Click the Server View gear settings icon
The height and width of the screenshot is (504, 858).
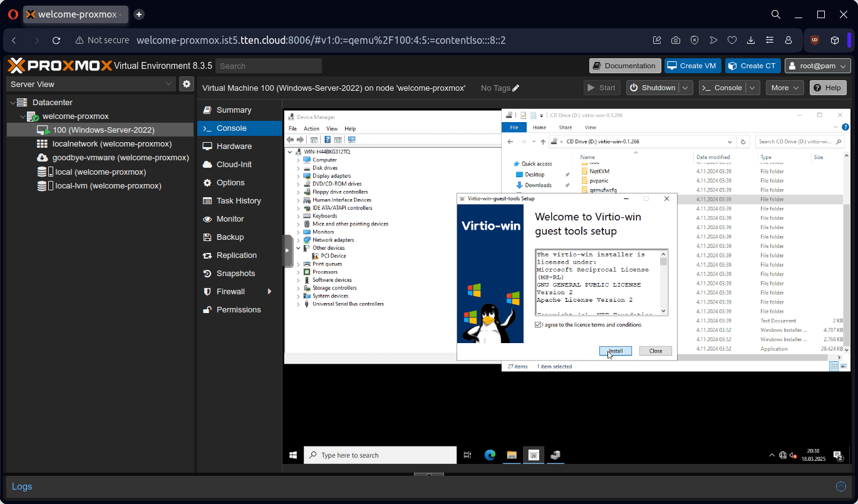tap(186, 84)
